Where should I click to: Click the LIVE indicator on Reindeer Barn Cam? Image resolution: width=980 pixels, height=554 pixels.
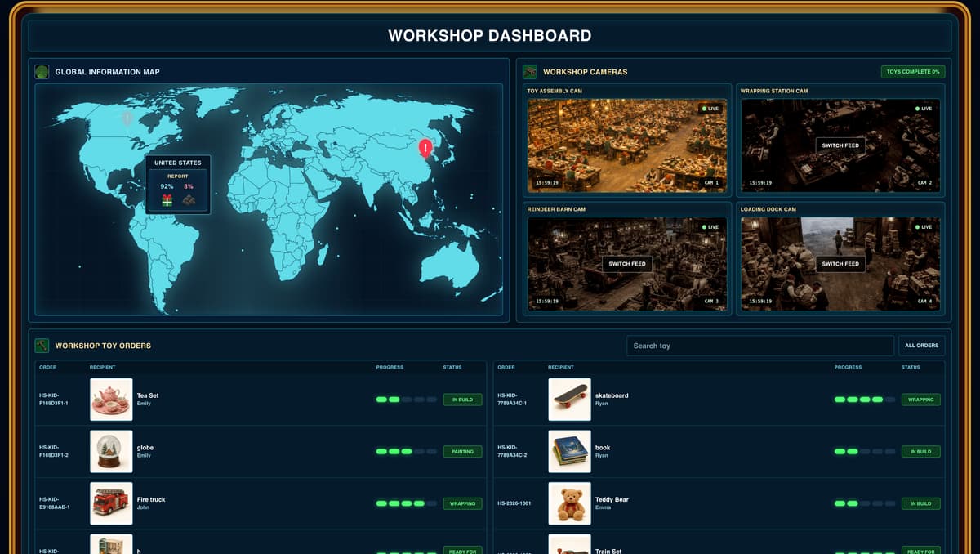(x=710, y=227)
